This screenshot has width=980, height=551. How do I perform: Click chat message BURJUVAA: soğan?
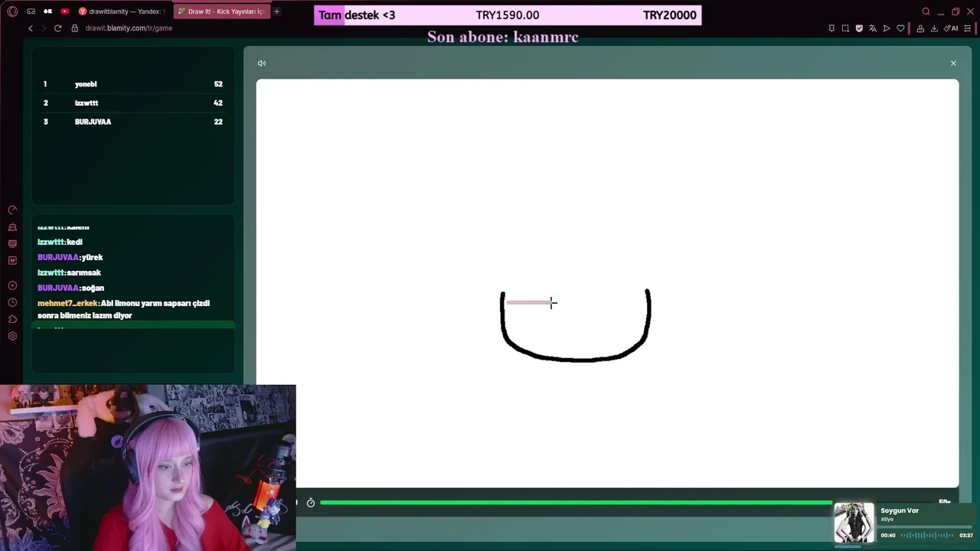(70, 288)
